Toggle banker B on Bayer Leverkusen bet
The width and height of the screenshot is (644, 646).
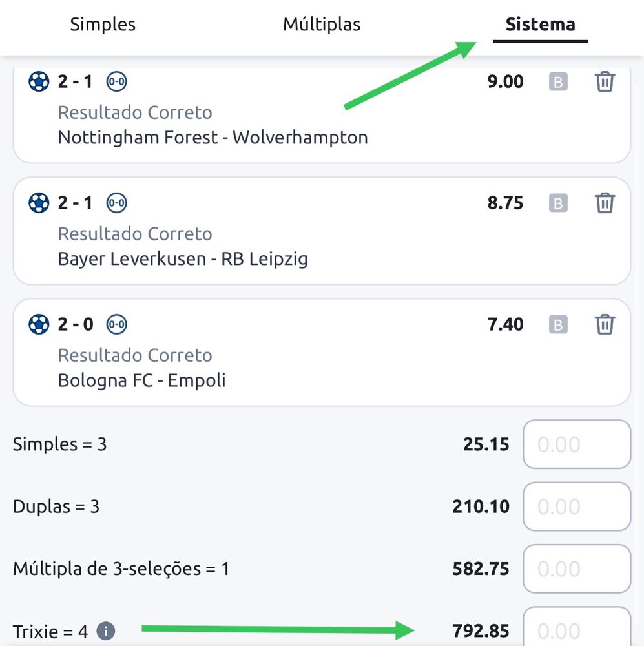point(558,203)
